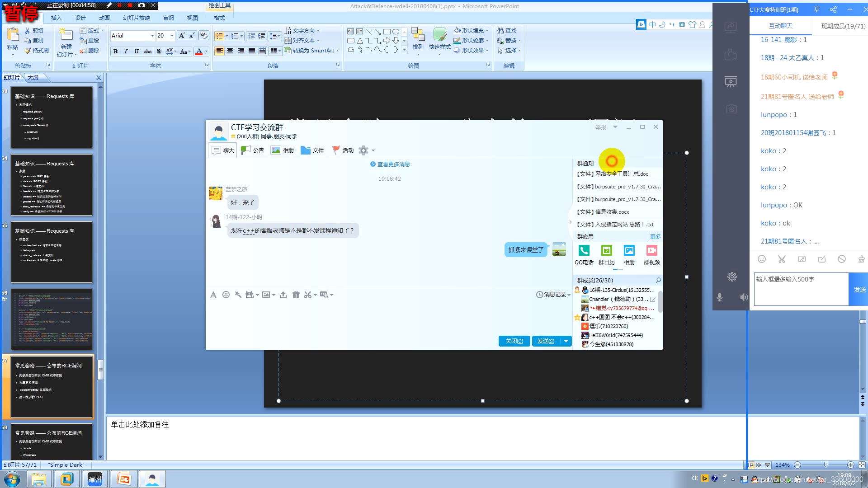Image resolution: width=868 pixels, height=488 pixels.
Task: Select slide thumbnail titled 基础知识 Requests 库 参数
Action: [52, 185]
